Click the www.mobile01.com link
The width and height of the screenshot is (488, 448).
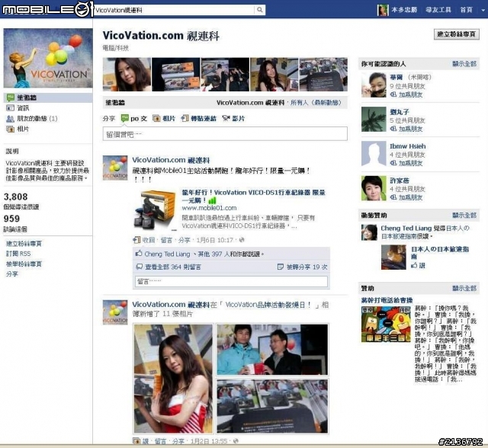pyautogui.click(x=209, y=208)
